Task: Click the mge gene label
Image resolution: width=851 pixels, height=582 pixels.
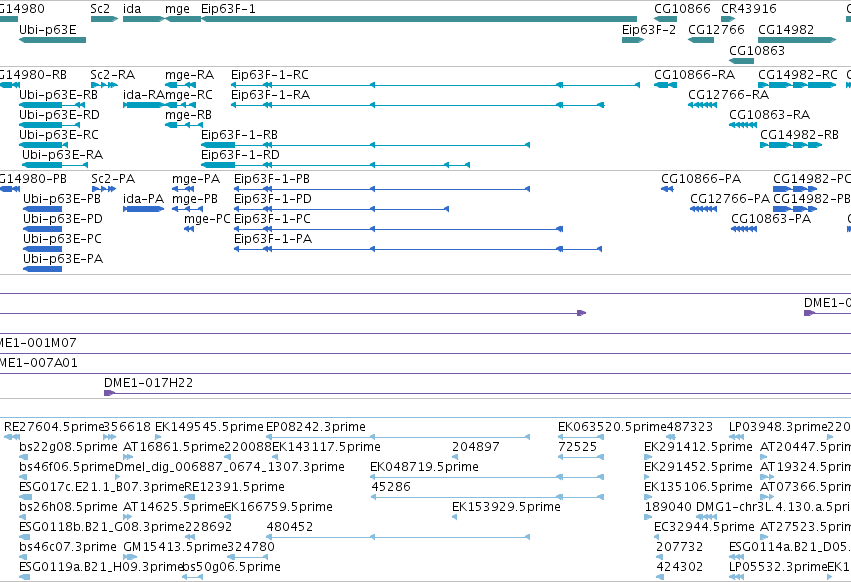Action: tap(177, 9)
